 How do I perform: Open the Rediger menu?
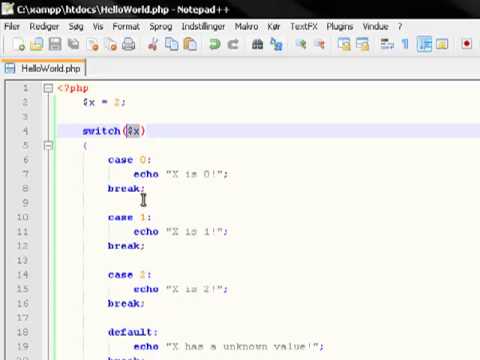click(44, 27)
